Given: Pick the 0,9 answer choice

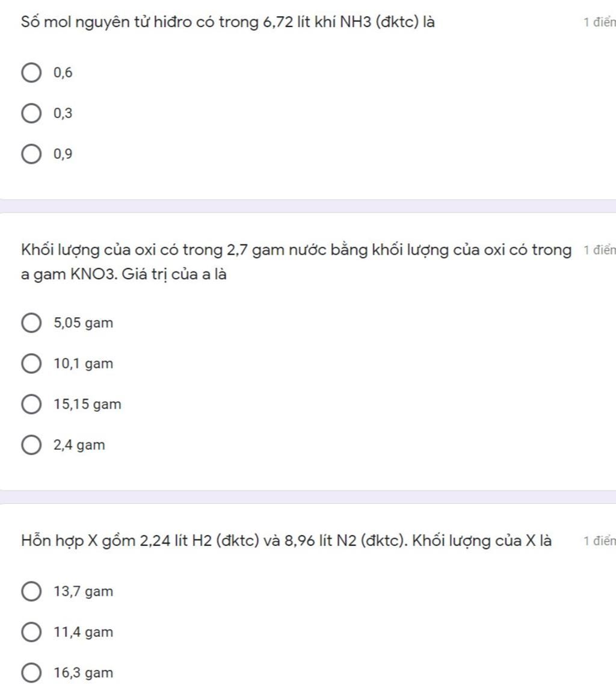Looking at the screenshot, I should (x=31, y=154).
